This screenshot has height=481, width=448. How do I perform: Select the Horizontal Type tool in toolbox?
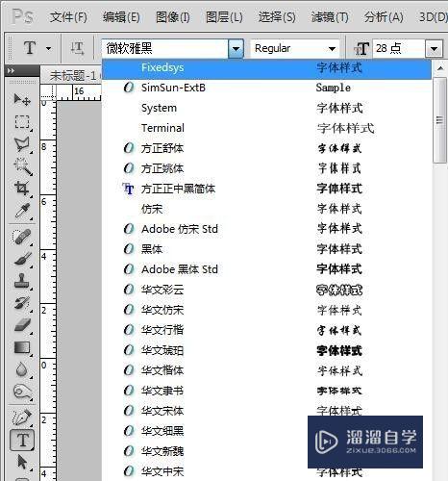click(22, 440)
